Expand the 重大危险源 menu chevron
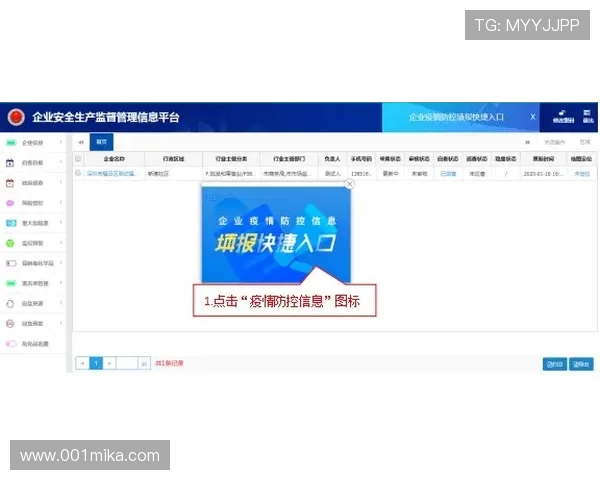600x480 pixels. 60,222
